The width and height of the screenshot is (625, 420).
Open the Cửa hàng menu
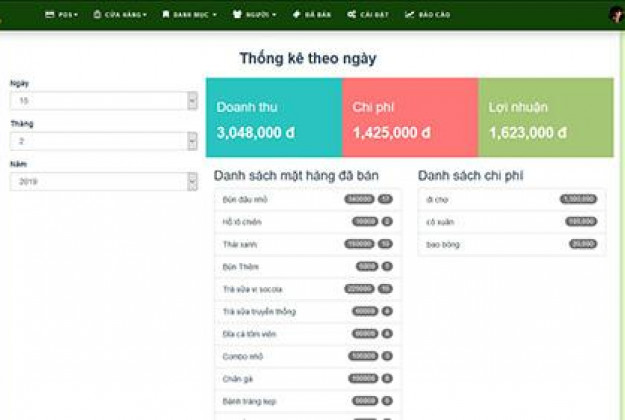pos(125,15)
